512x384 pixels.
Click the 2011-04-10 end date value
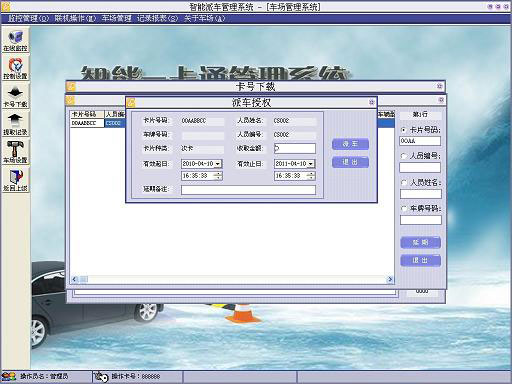291,164
